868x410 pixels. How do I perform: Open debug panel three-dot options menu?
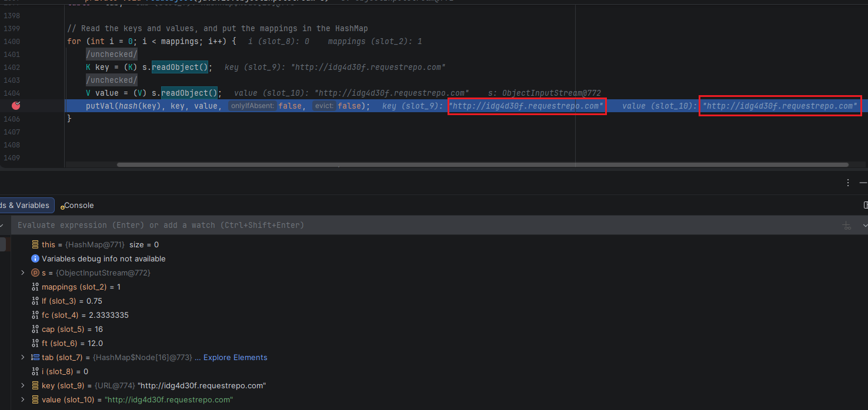[847, 183]
